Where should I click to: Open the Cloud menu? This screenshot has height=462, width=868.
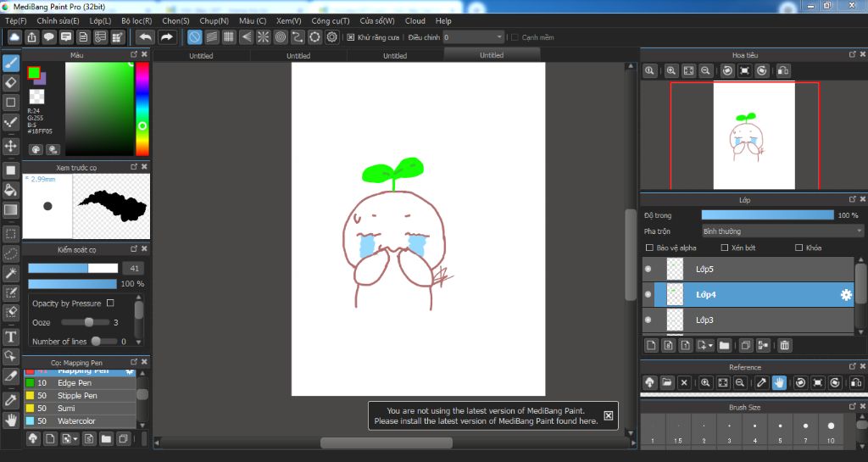415,21
